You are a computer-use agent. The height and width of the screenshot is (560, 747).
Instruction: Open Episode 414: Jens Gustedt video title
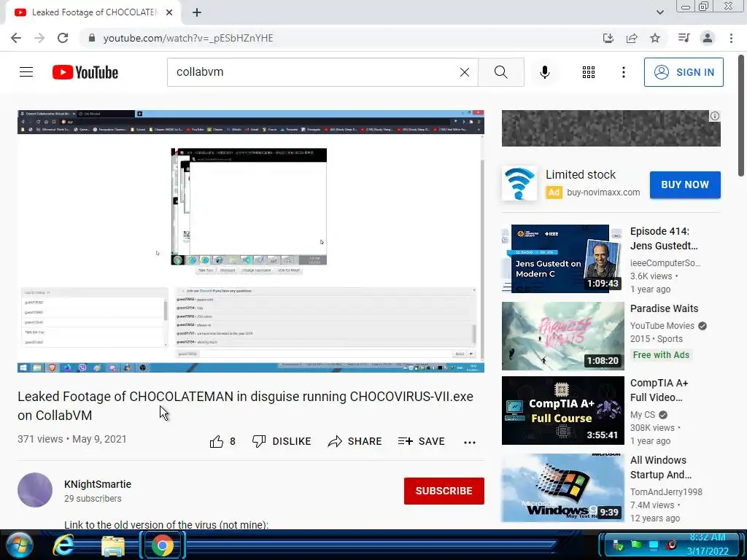click(x=664, y=238)
